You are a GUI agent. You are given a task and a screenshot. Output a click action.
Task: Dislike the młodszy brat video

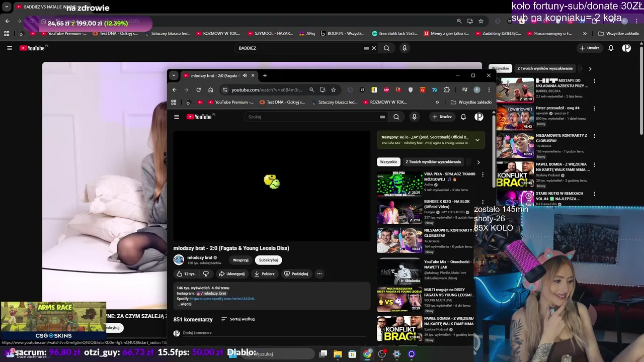206,274
